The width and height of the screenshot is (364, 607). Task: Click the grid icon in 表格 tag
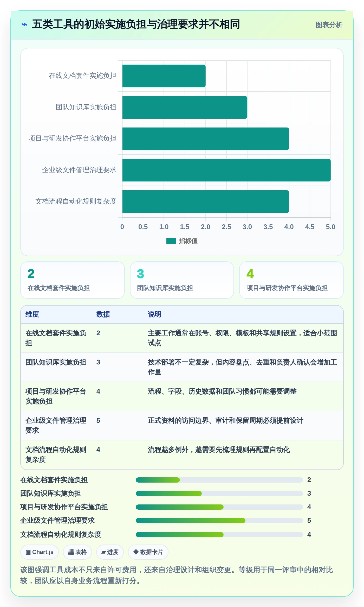click(x=71, y=552)
